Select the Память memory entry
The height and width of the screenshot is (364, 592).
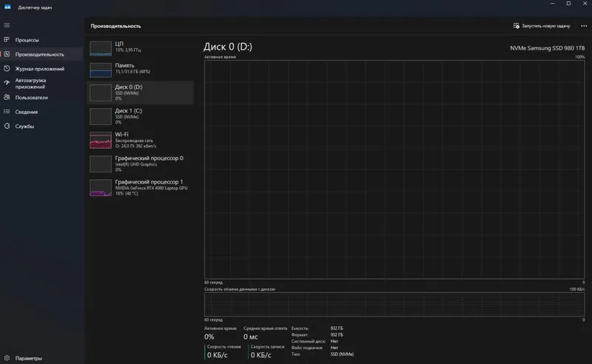tap(140, 70)
